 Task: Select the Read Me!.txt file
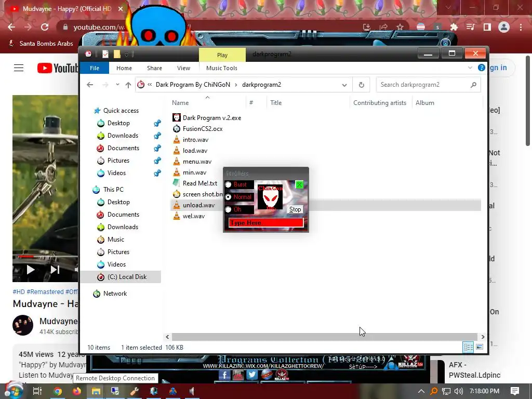(200, 183)
